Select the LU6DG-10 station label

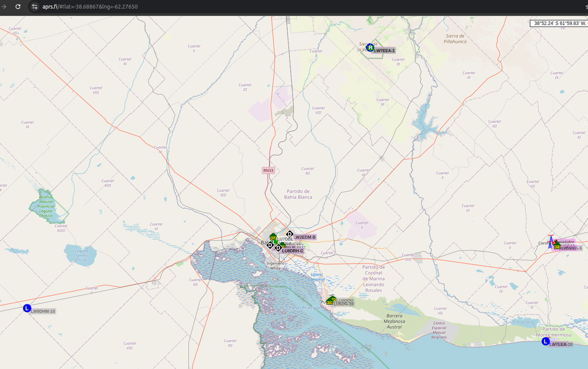(343, 304)
